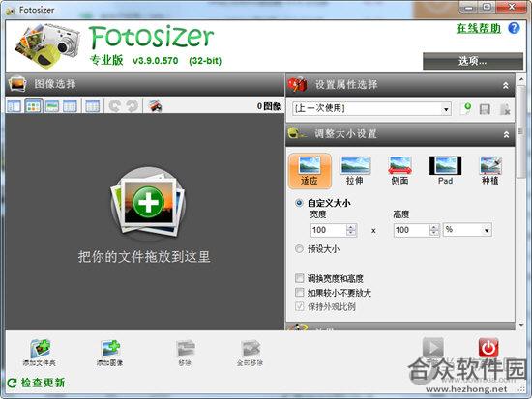Click the 检查更新 check for updates link
The width and height of the screenshot is (532, 399).
[37, 383]
